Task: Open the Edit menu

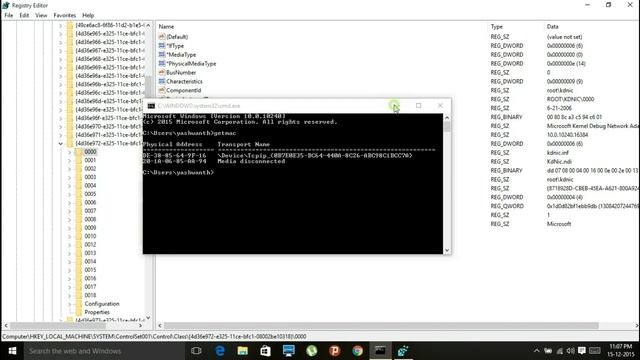Action: pyautogui.click(x=24, y=15)
